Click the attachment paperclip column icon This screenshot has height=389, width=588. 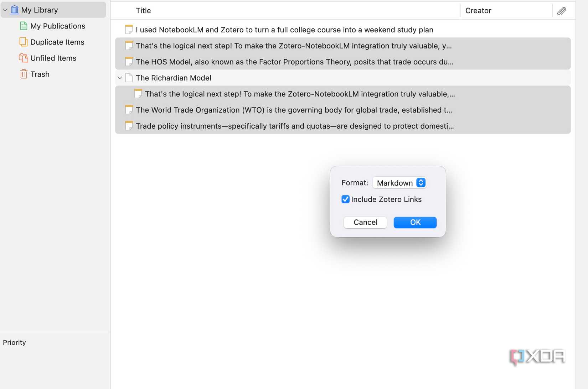coord(561,11)
